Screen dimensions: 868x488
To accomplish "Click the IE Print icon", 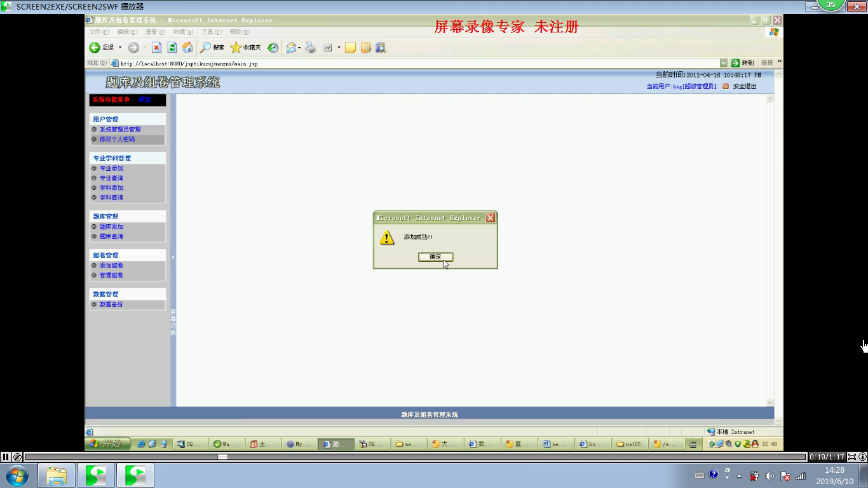I will [310, 48].
